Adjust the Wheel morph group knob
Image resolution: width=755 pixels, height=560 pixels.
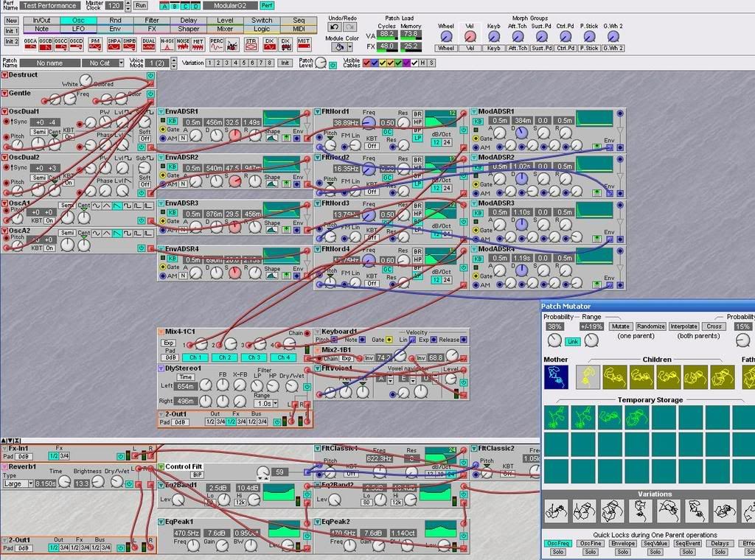point(446,37)
